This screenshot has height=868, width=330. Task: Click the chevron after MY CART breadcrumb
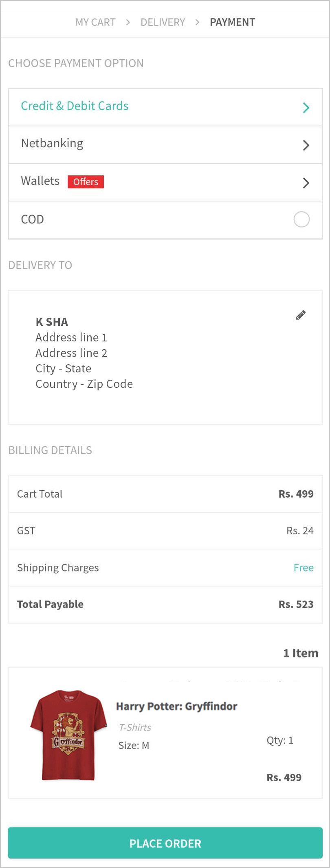tap(128, 22)
